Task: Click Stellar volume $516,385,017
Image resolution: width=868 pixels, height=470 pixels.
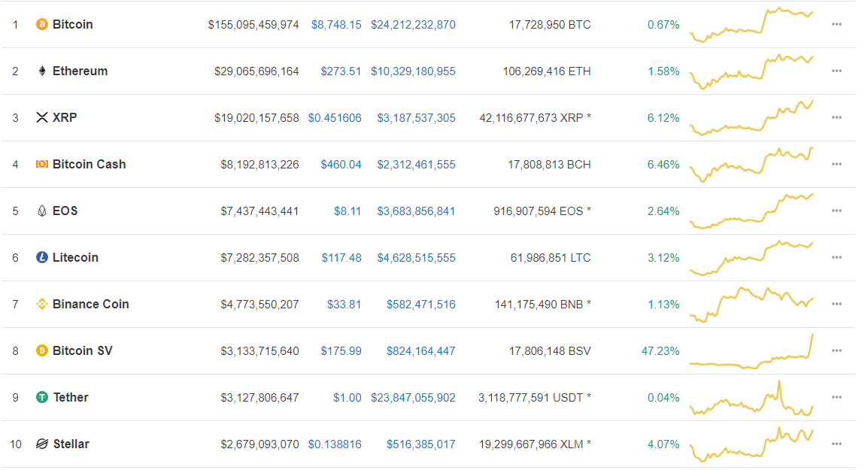Action: pos(420,444)
